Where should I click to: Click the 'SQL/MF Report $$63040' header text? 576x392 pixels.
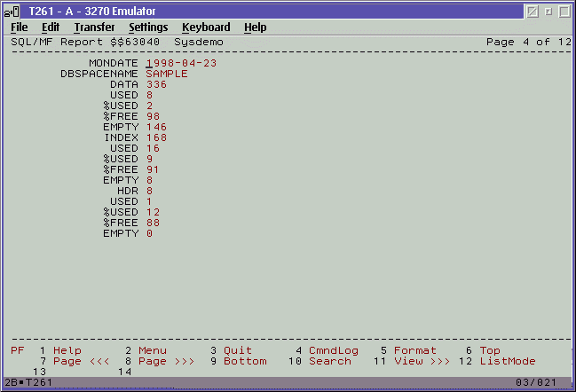pos(85,42)
